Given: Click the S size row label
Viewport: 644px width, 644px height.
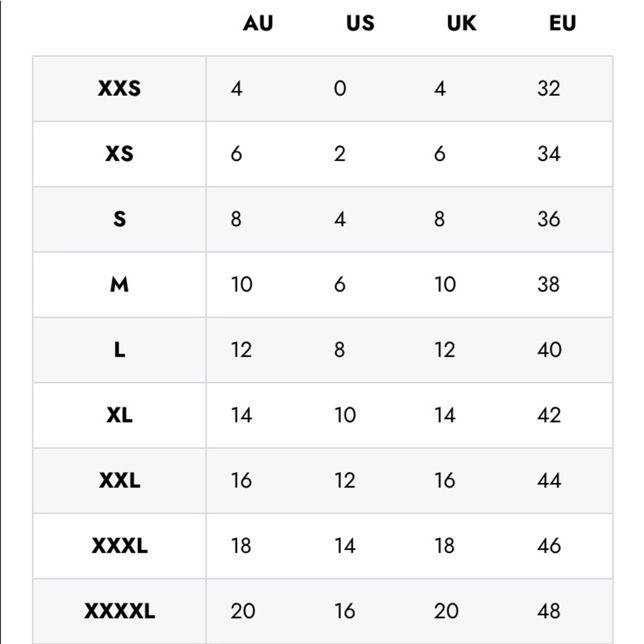Looking at the screenshot, I should [x=119, y=220].
